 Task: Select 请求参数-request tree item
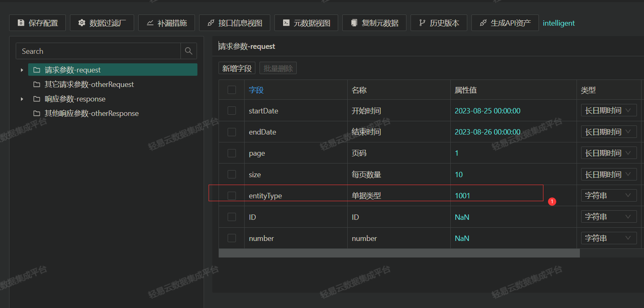coord(113,70)
